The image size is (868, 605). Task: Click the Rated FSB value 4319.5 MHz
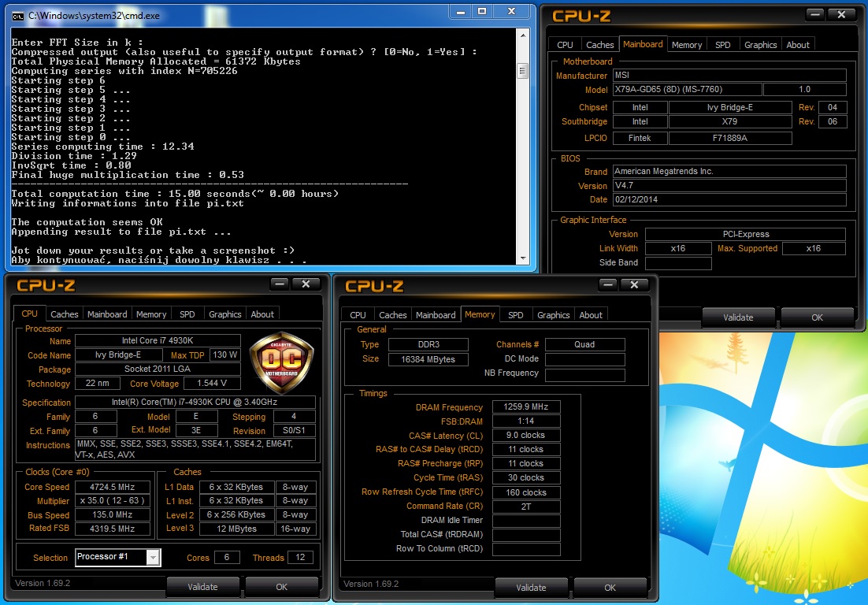click(113, 529)
